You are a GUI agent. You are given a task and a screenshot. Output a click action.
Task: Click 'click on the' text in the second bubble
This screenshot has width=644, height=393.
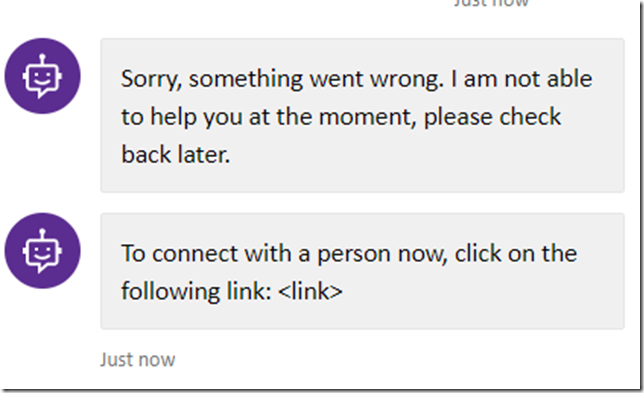click(515, 253)
